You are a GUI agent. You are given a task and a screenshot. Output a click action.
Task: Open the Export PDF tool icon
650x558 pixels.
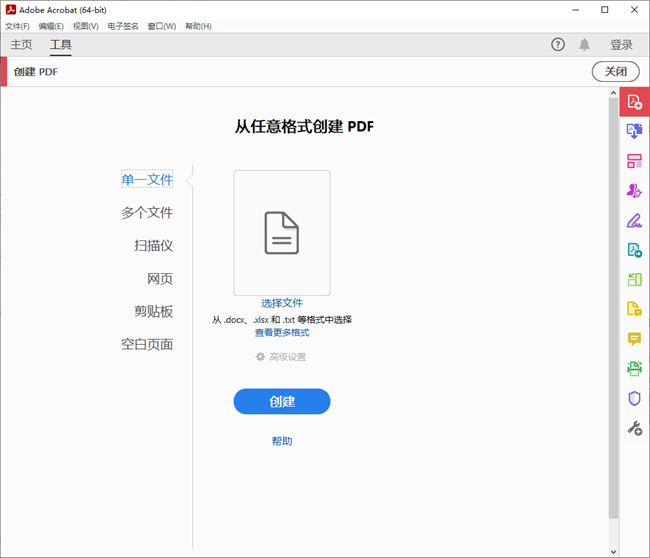pos(634,250)
